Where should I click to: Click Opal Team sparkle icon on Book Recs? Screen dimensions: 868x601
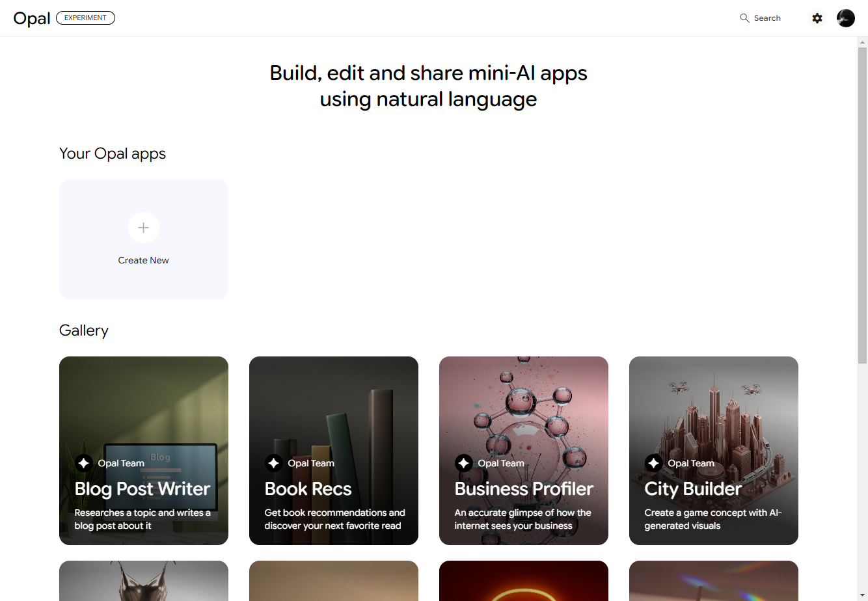point(273,463)
